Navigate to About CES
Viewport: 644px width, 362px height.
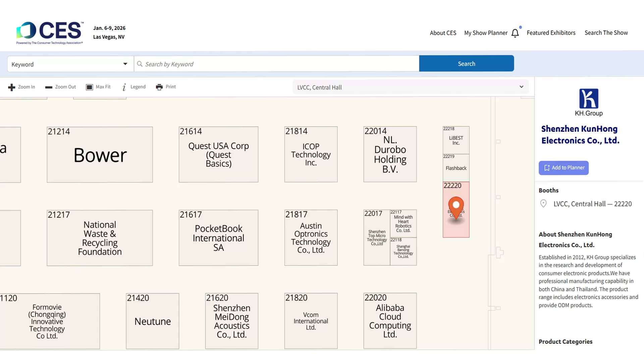tap(443, 33)
